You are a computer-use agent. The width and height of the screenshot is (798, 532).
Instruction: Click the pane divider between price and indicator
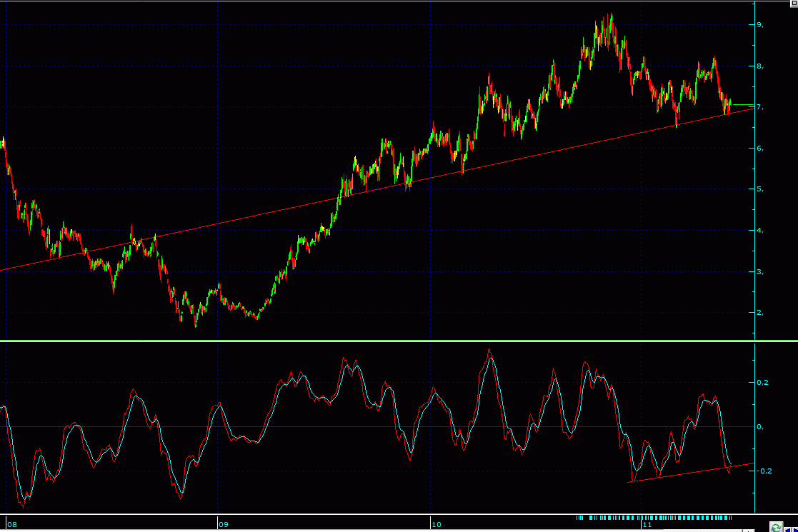[377, 341]
